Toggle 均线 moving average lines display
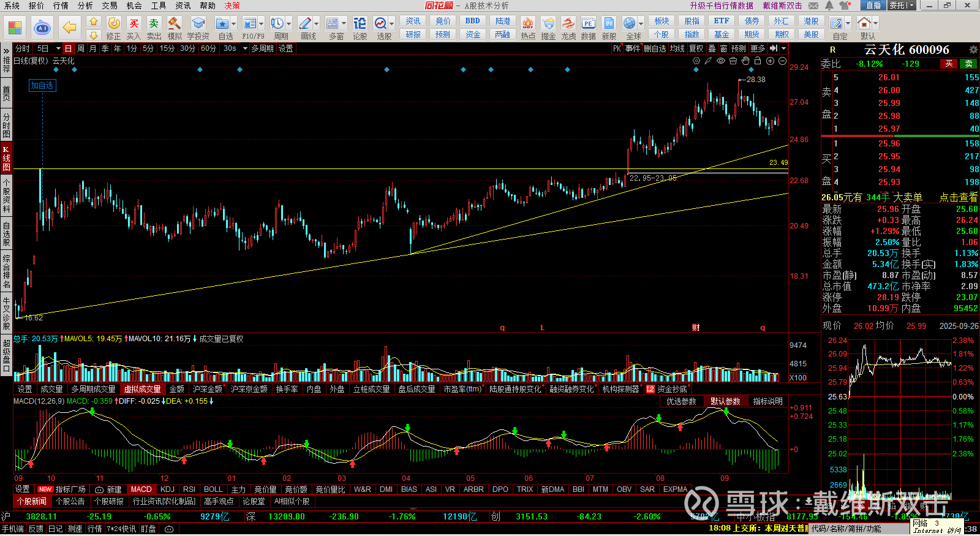Image resolution: width=980 pixels, height=536 pixels. pyautogui.click(x=677, y=48)
